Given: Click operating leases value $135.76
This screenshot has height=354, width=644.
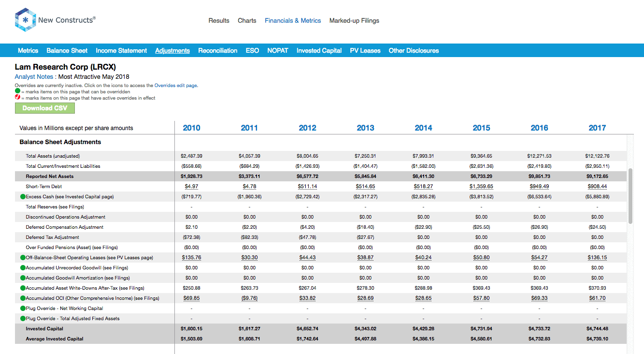Looking at the screenshot, I should [x=191, y=258].
